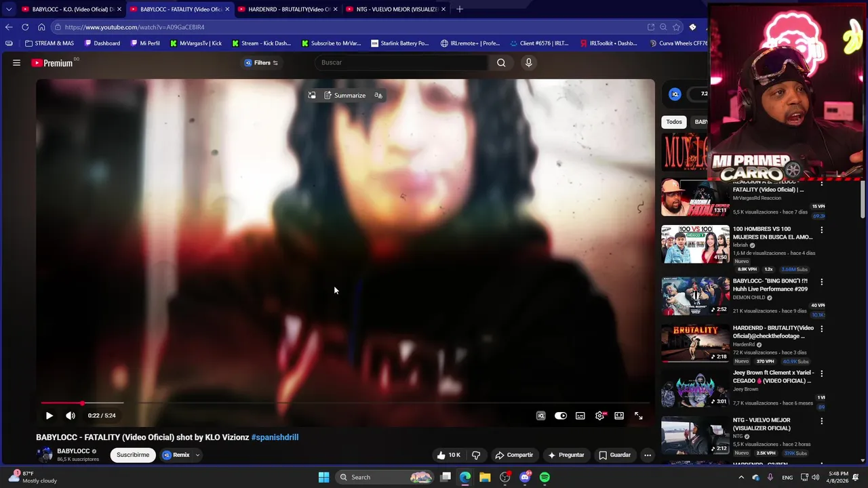Image resolution: width=868 pixels, height=488 pixels.
Task: Close the BABYLOCC FATALITY tab
Action: pyautogui.click(x=227, y=9)
